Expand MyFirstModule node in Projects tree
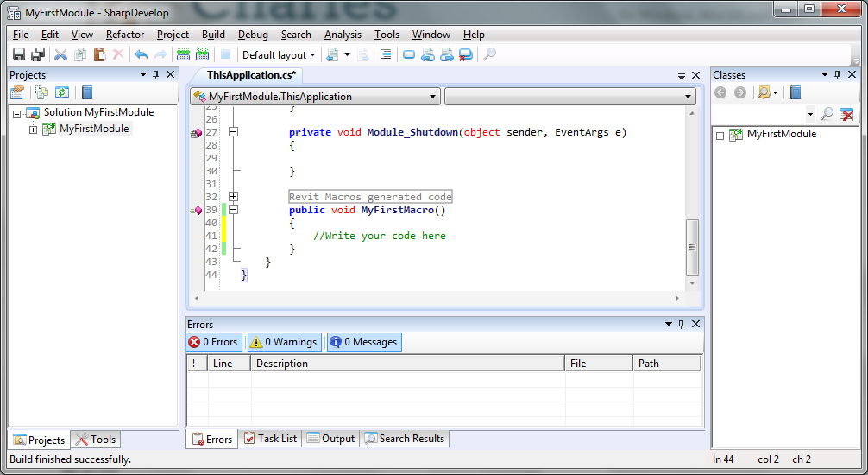The width and height of the screenshot is (868, 475). tap(33, 130)
